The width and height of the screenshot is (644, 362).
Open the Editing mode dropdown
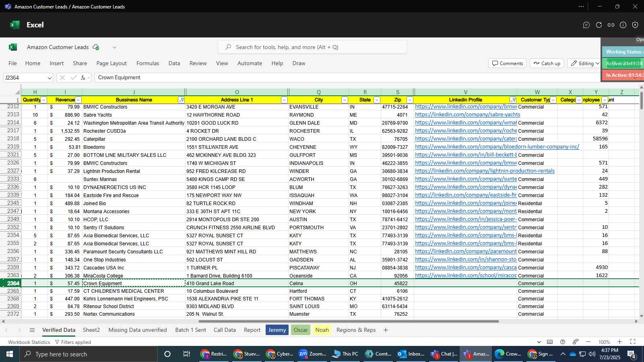pos(584,63)
